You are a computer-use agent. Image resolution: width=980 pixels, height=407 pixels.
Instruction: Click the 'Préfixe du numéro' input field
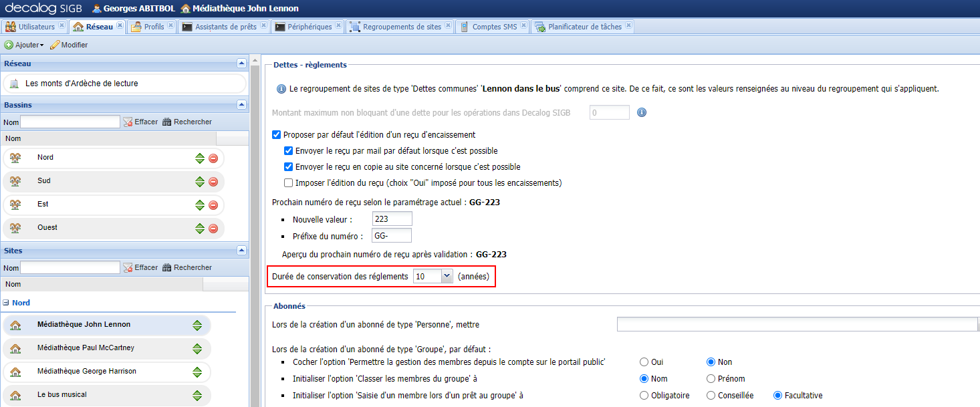point(391,236)
